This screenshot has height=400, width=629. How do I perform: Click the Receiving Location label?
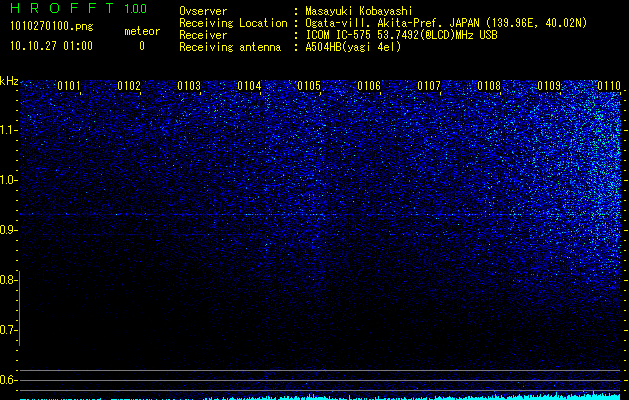coord(233,23)
